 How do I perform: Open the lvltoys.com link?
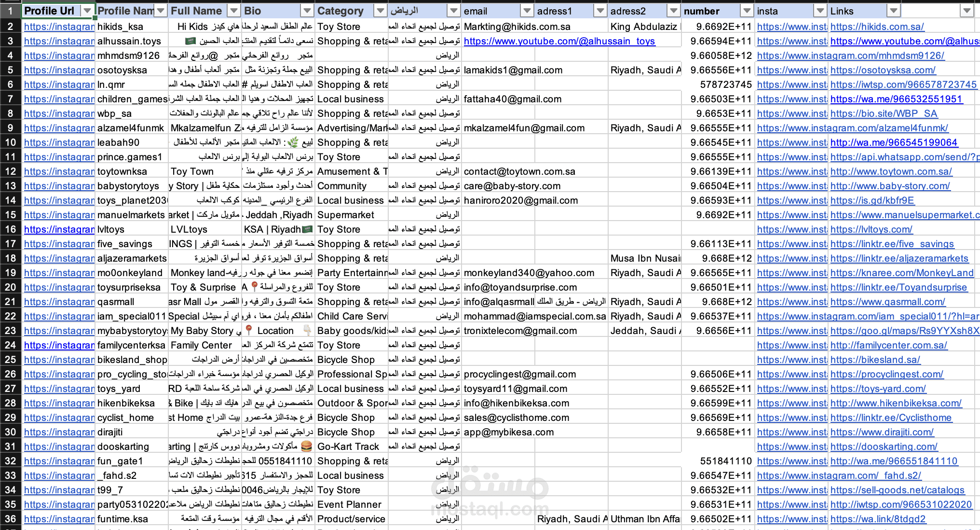pos(871,229)
